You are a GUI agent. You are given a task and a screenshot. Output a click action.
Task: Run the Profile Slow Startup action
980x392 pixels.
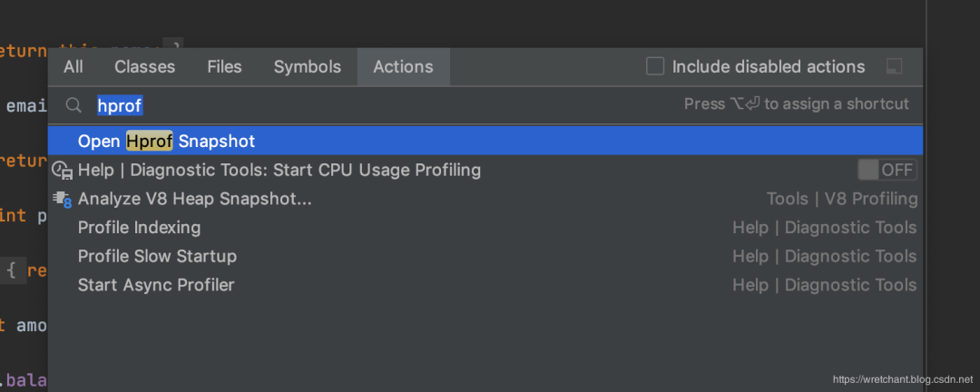(x=485, y=256)
